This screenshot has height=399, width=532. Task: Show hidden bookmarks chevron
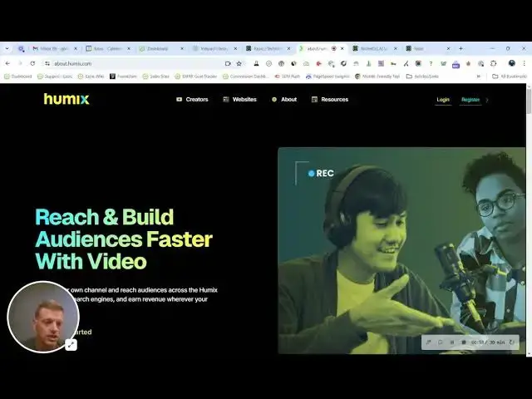pyautogui.click(x=479, y=76)
